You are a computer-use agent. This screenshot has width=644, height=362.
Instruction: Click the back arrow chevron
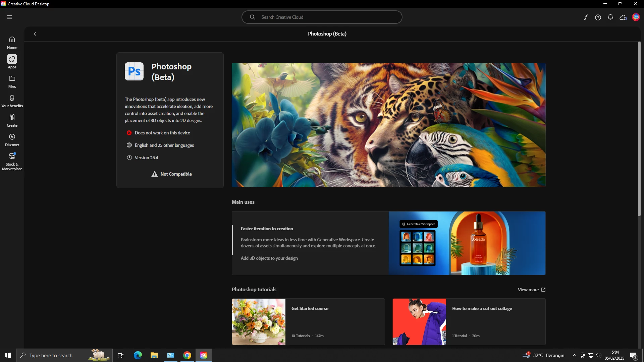click(x=35, y=34)
